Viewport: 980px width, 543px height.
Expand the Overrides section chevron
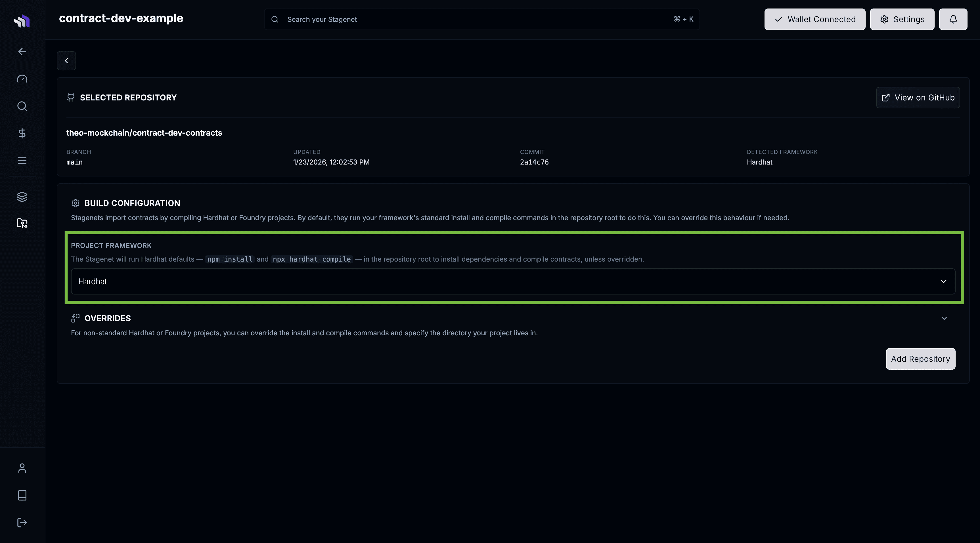click(944, 318)
